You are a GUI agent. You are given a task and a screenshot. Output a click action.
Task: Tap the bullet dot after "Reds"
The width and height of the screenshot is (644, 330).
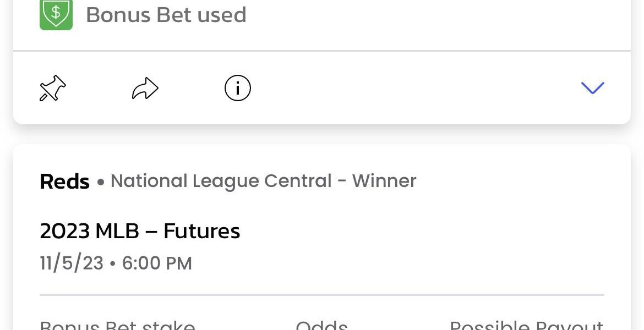click(x=100, y=182)
